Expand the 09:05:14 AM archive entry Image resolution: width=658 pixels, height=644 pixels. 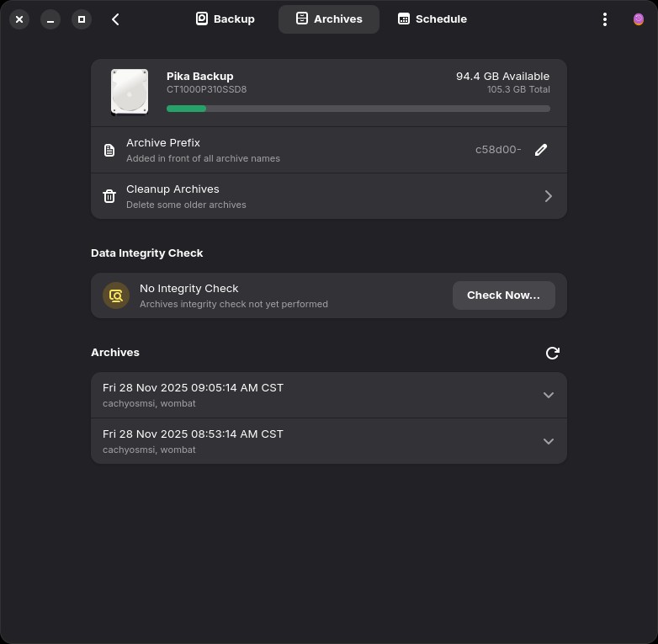548,395
